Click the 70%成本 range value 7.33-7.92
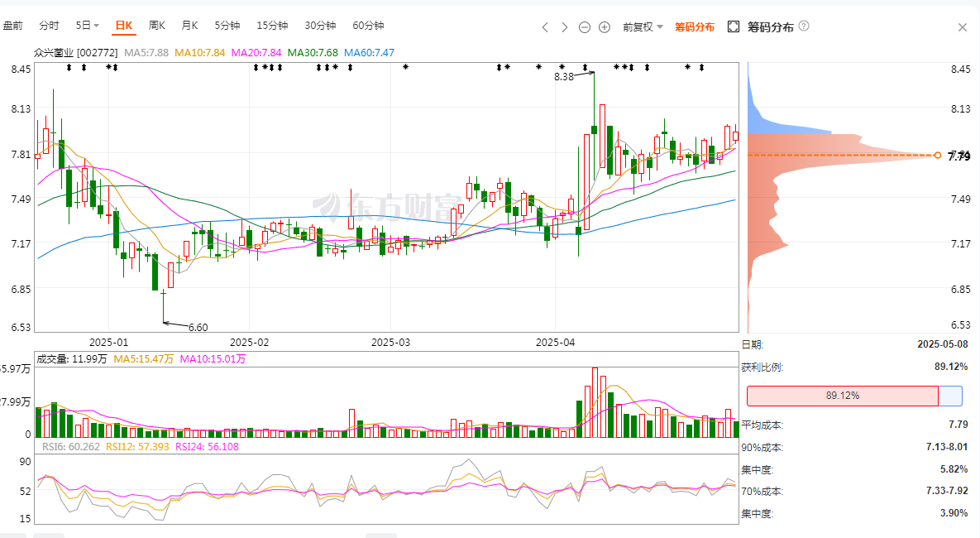 click(947, 491)
